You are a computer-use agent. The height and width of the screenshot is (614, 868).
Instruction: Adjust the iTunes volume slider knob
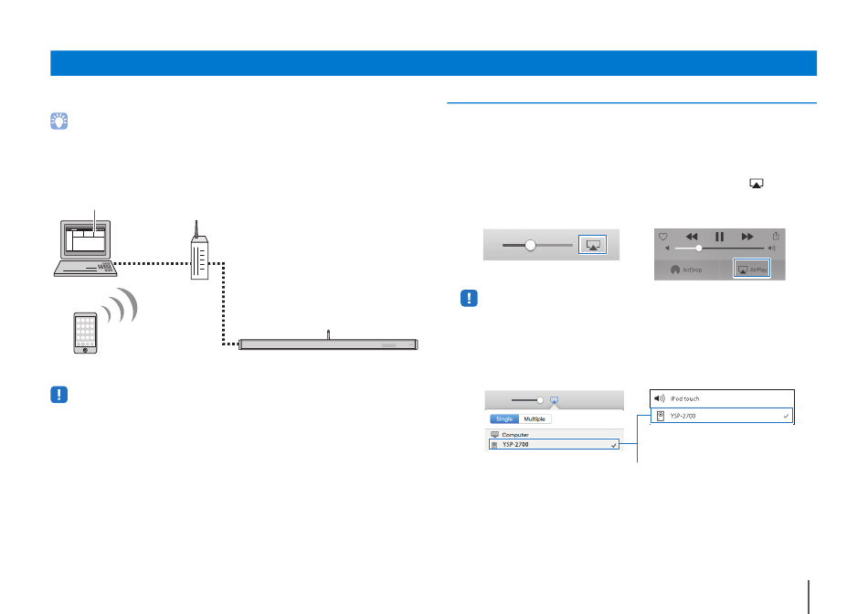pyautogui.click(x=530, y=245)
